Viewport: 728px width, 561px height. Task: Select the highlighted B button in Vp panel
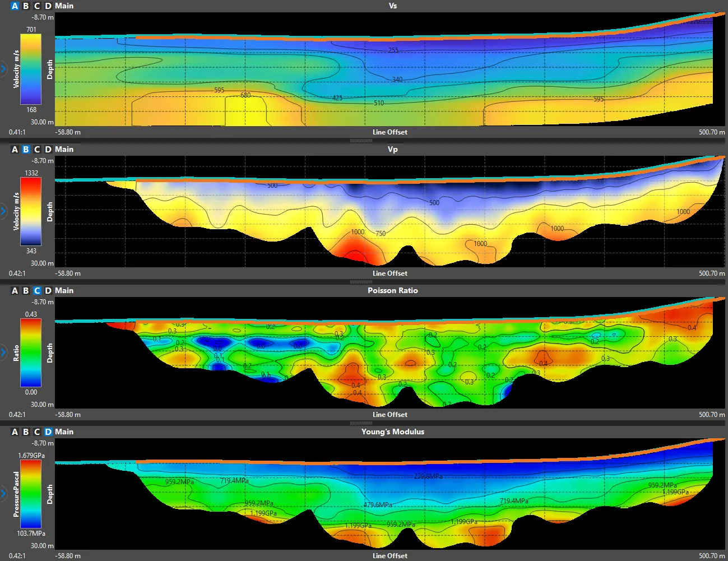(26, 149)
